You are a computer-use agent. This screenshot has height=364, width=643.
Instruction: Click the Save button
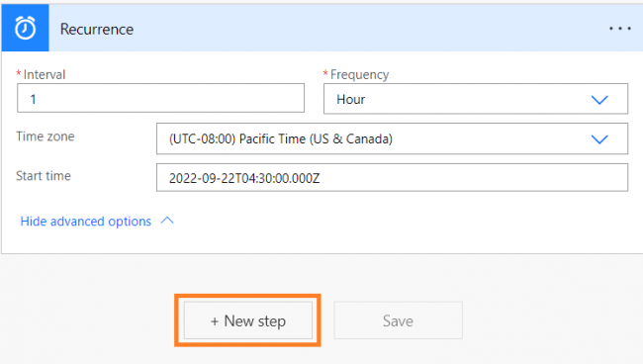pos(399,320)
